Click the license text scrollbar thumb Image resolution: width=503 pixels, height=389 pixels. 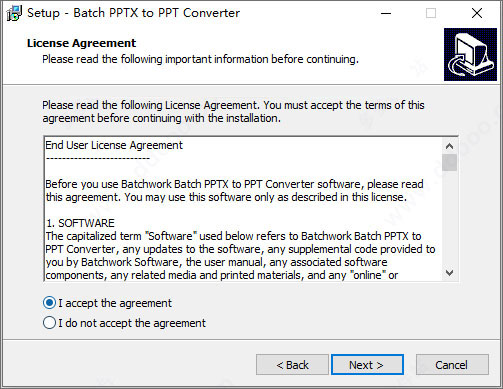(449, 162)
